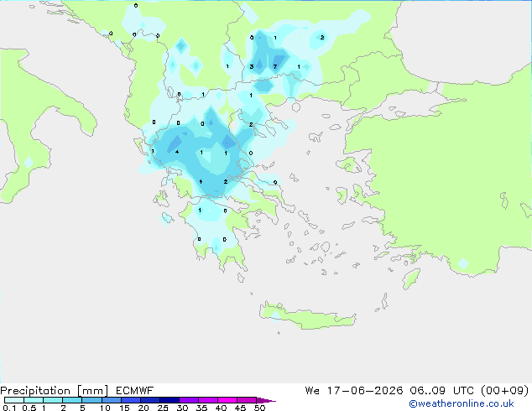Click the "7" precipitation value on map

pos(275,66)
